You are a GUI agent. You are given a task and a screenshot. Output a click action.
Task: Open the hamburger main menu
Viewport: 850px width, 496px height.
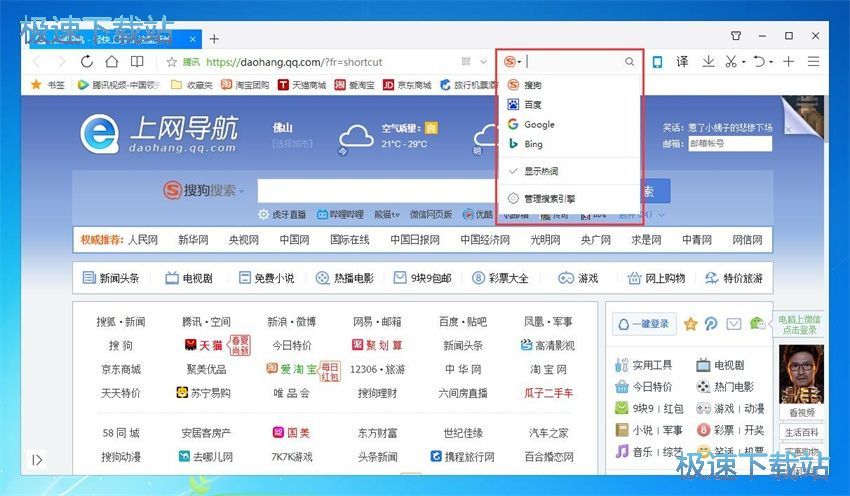(813, 62)
